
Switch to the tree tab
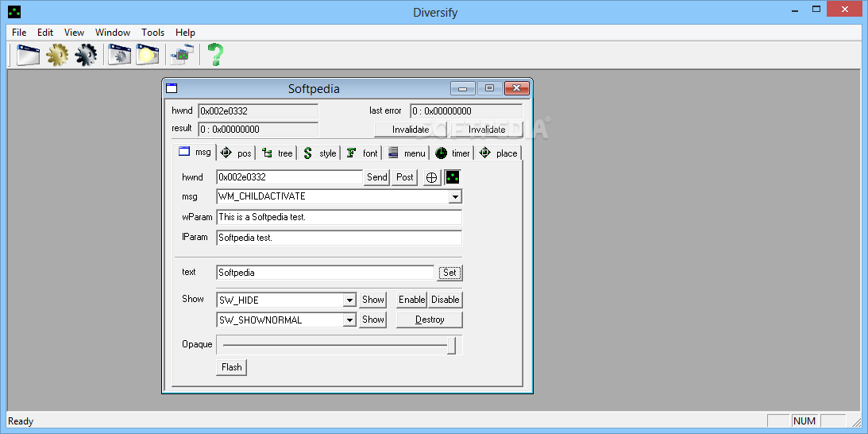[277, 153]
